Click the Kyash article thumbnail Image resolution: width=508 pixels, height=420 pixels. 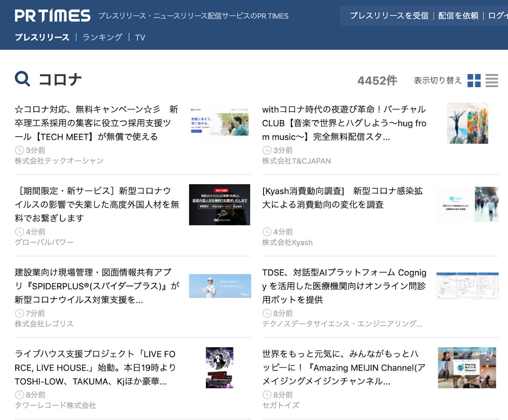pyautogui.click(x=467, y=204)
